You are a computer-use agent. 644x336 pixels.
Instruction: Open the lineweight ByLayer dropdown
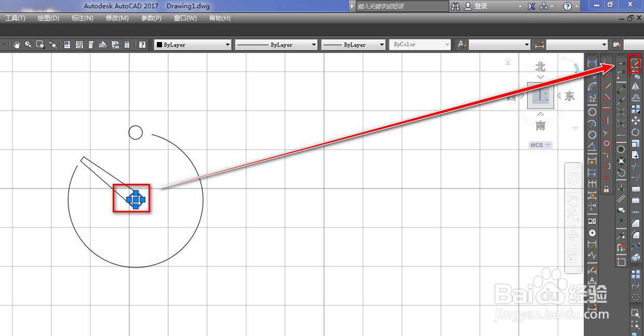(353, 45)
